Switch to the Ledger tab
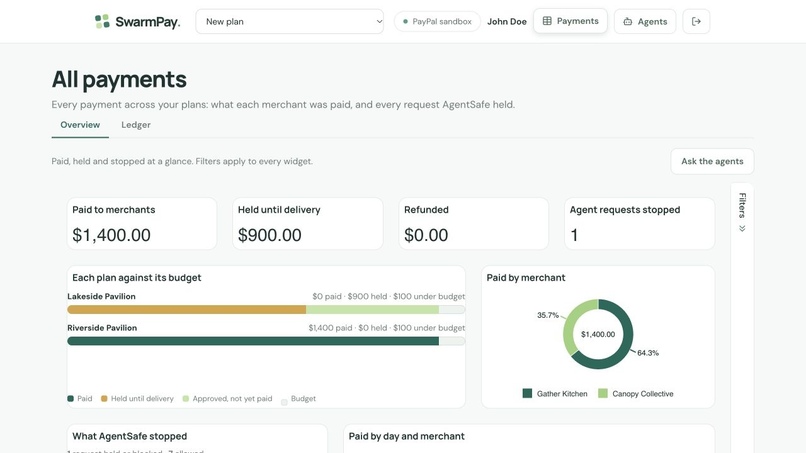Viewport: 806px width, 453px height. [136, 125]
